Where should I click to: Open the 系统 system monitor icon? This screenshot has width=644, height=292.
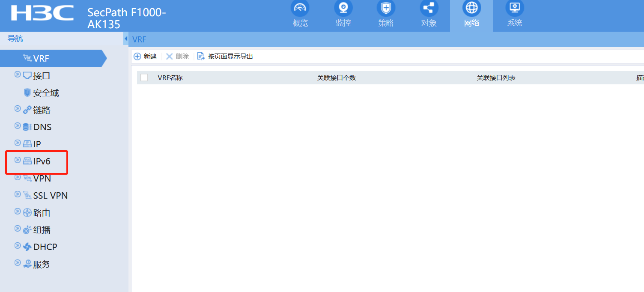coord(514,8)
